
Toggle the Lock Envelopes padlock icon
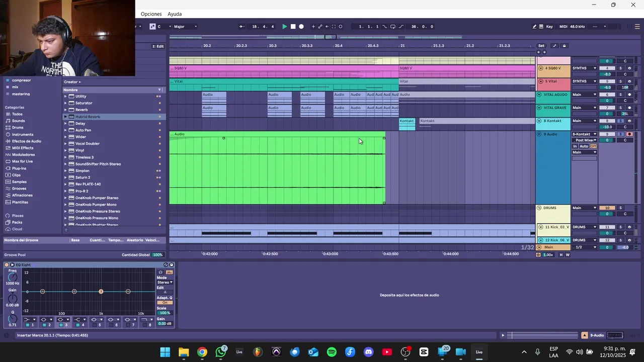click(564, 46)
